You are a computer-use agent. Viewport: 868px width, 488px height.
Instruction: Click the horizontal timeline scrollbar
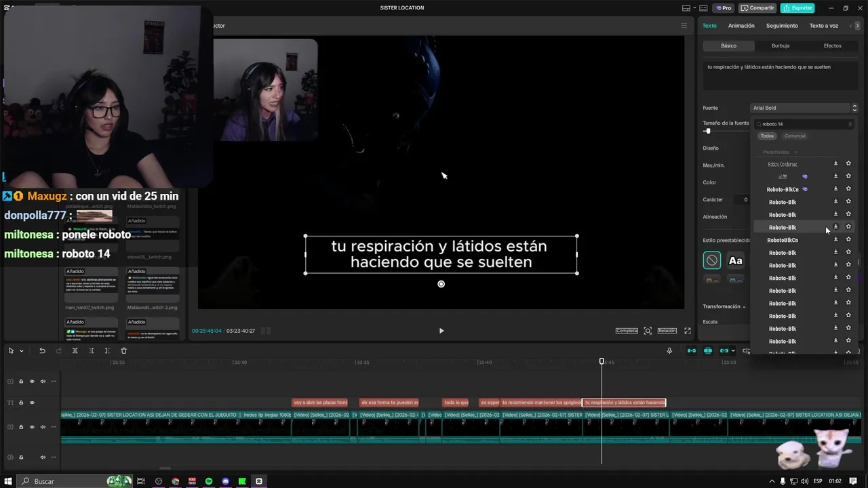pos(165,468)
